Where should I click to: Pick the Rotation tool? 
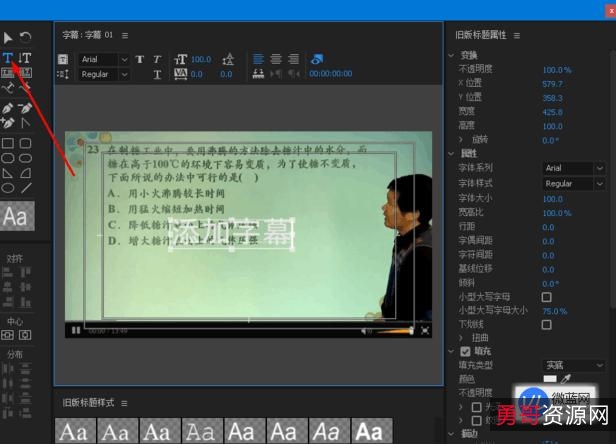(x=26, y=37)
